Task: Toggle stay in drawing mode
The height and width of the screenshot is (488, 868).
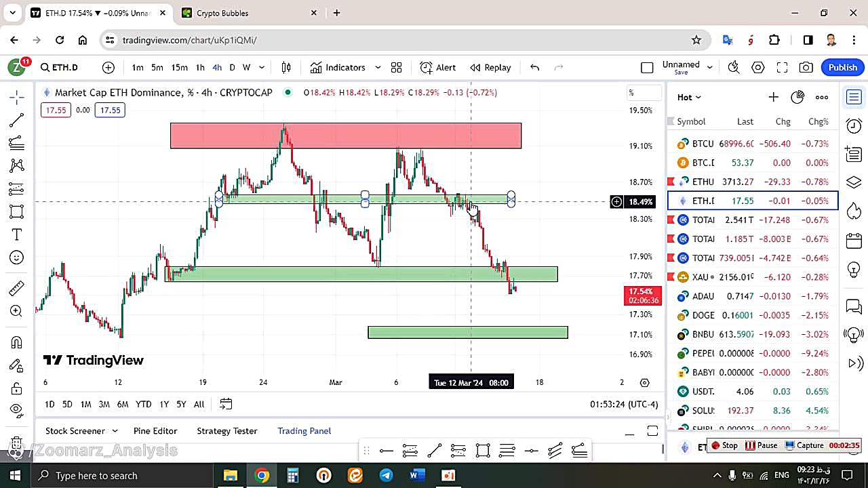Action: 17,365
